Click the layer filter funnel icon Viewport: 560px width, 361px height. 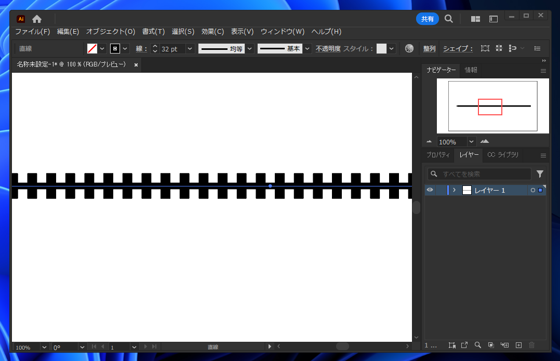click(x=540, y=174)
